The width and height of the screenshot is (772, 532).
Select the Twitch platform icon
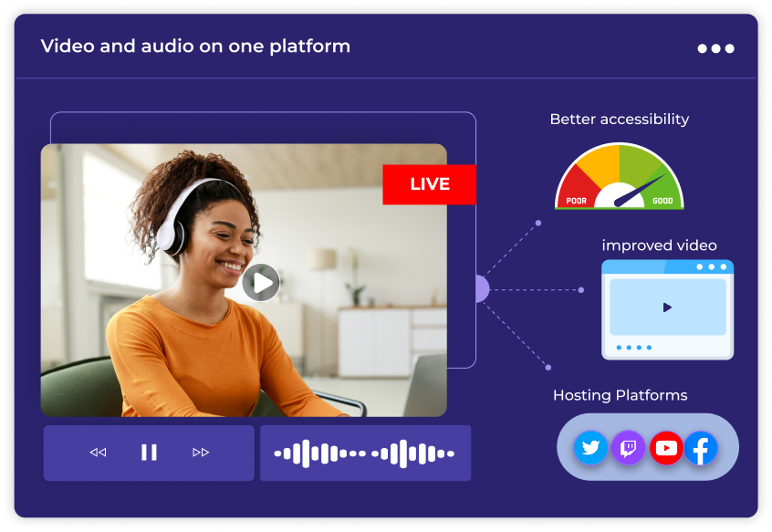tap(628, 448)
